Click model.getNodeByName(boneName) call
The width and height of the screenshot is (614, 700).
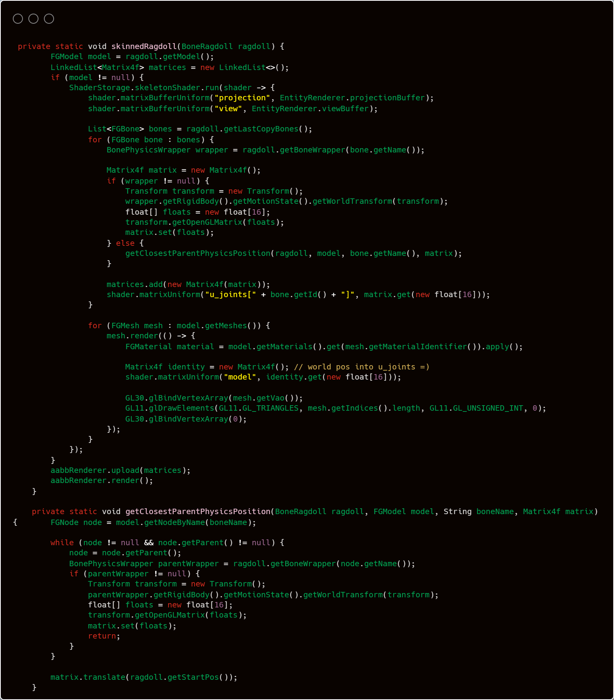click(184, 522)
